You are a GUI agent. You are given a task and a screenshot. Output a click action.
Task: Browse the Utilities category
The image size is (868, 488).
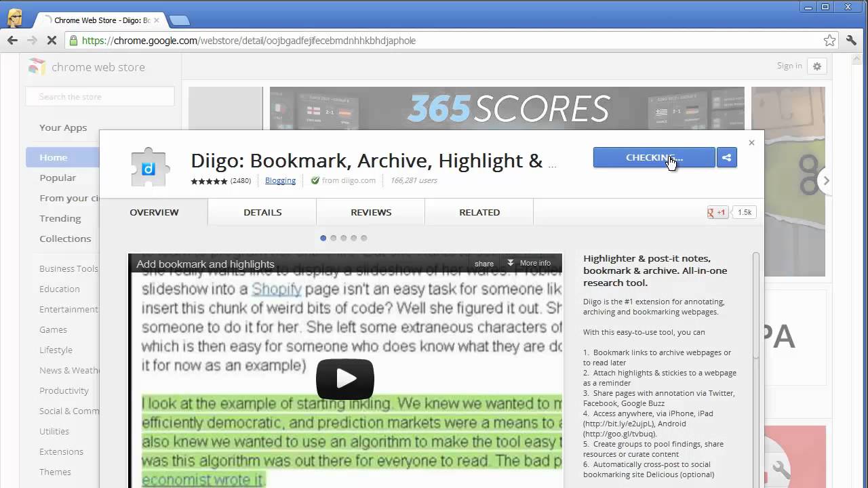(54, 431)
